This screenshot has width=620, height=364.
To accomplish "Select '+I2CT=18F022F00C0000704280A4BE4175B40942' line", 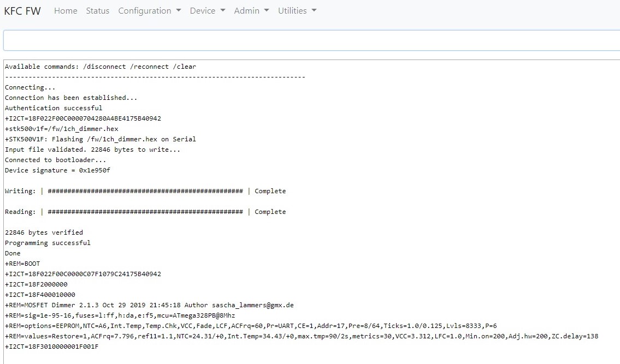I will (83, 118).
